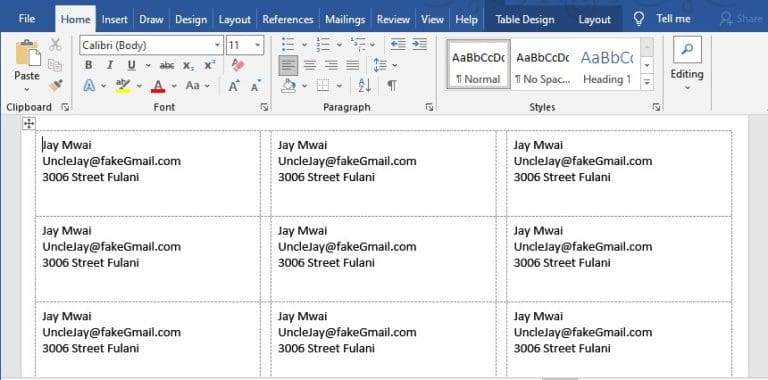
Task: Switch to the References tab
Action: 288,20
